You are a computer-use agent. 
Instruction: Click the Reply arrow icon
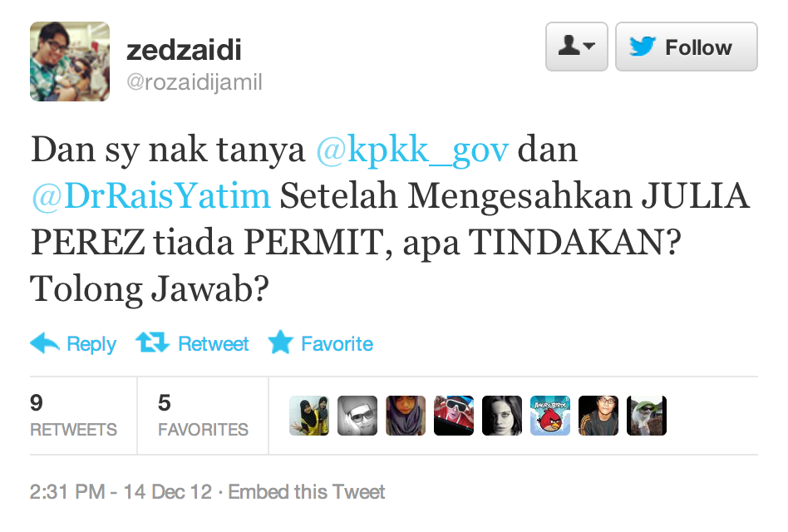click(x=45, y=343)
